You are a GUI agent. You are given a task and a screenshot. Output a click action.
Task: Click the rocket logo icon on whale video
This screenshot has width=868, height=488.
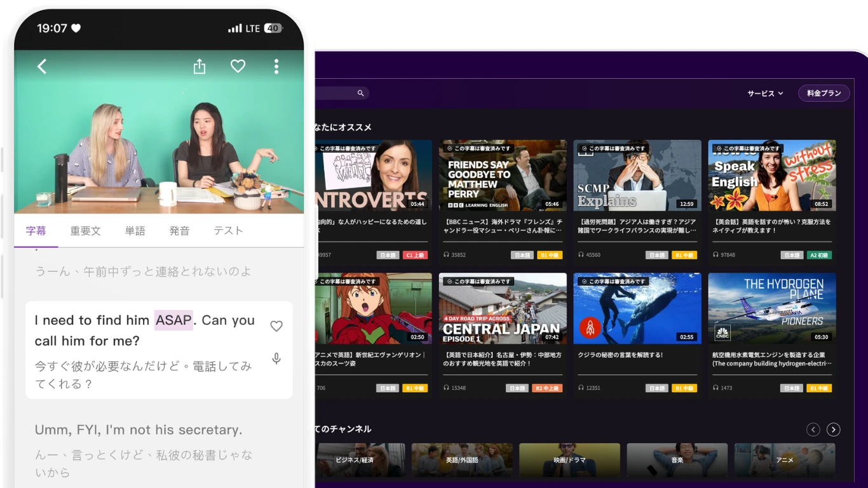[x=590, y=328]
